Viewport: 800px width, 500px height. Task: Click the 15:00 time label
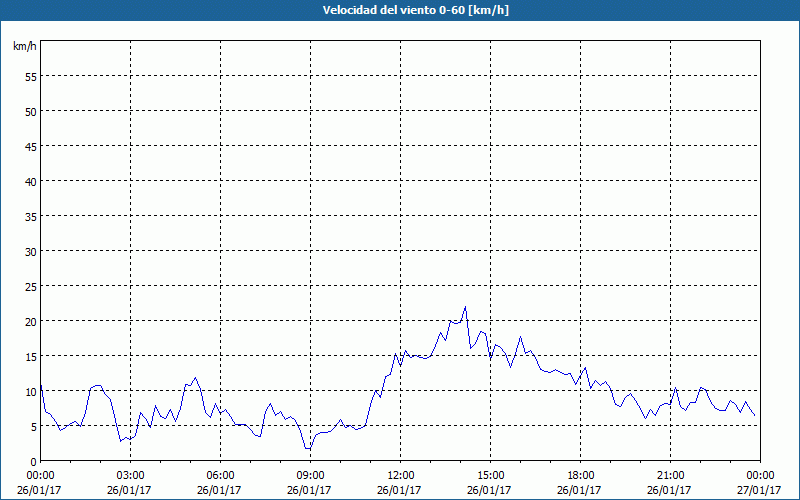(490, 476)
